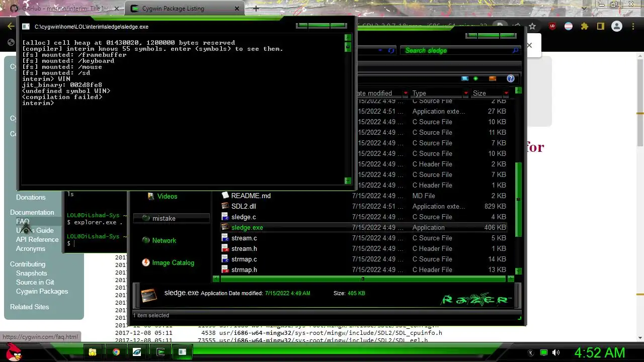Select the strmap.c file icon

(x=225, y=259)
